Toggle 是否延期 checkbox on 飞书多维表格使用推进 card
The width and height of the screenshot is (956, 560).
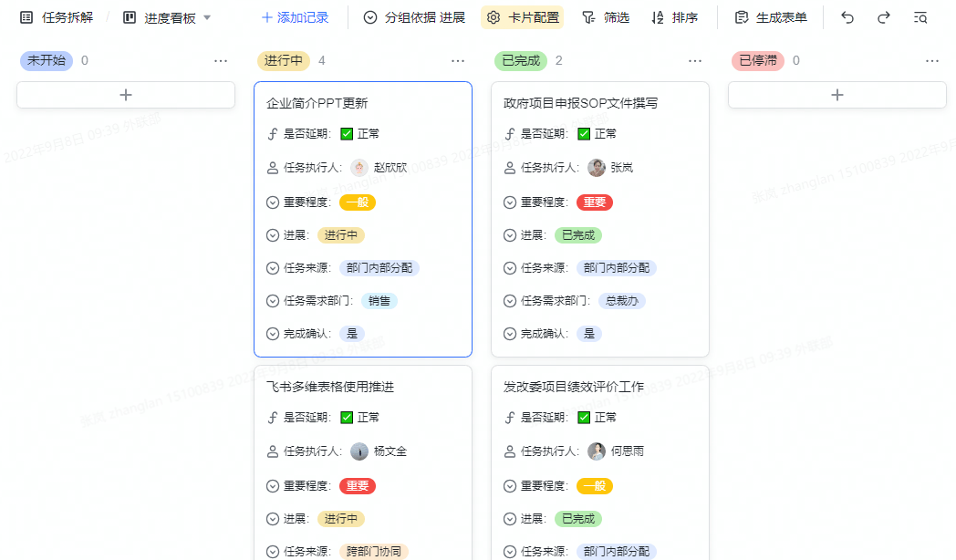point(347,418)
